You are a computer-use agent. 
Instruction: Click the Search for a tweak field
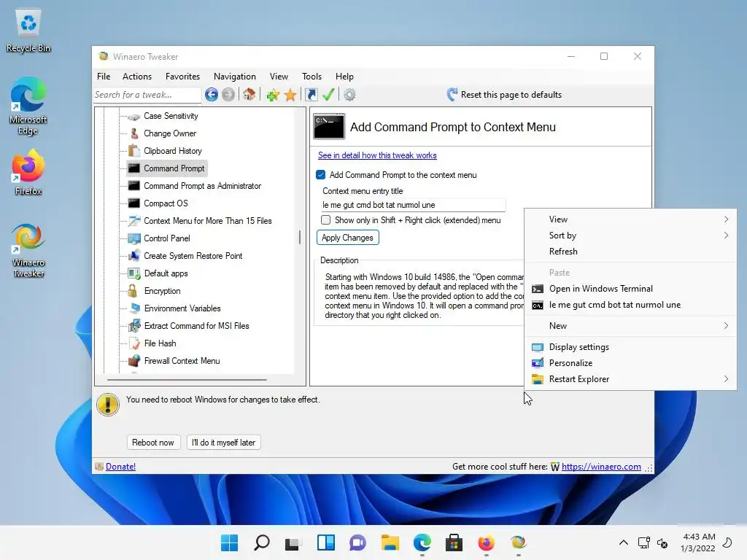147,95
